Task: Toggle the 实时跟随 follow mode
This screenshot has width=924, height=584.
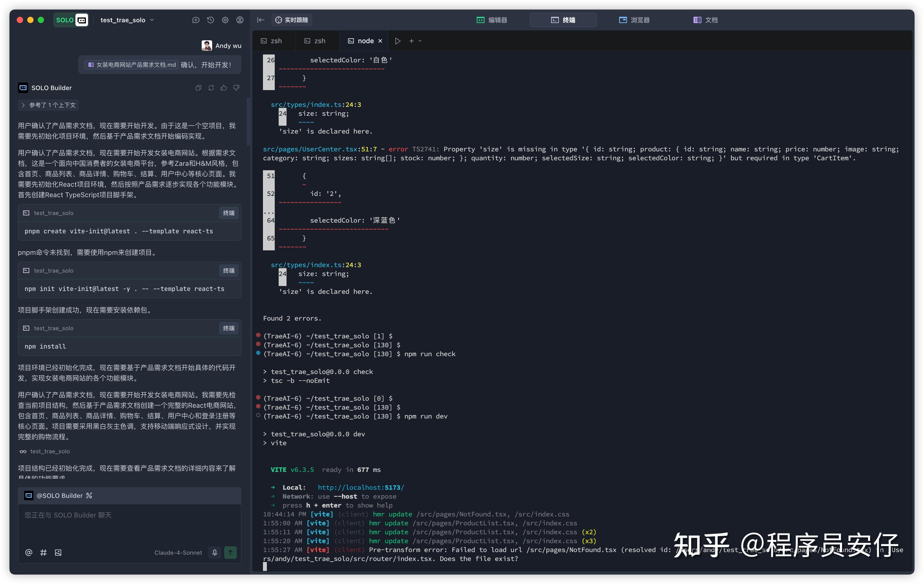Action: 291,20
